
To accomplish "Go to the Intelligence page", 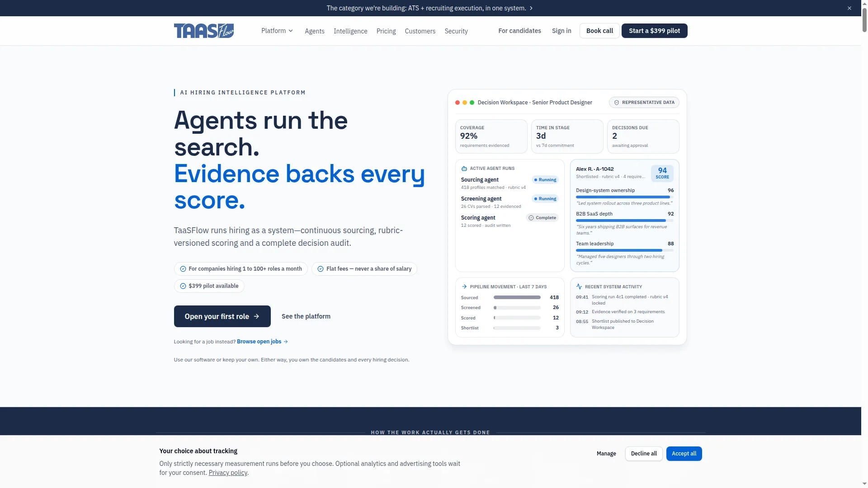I will pyautogui.click(x=350, y=31).
